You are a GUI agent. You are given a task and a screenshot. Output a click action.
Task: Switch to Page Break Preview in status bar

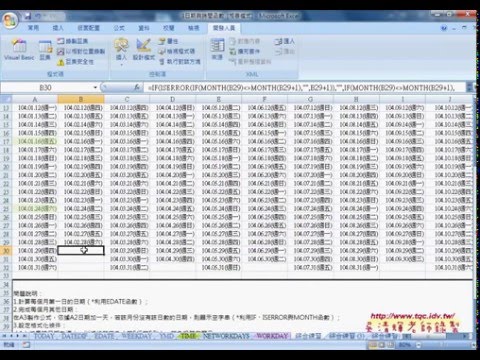pos(389,345)
